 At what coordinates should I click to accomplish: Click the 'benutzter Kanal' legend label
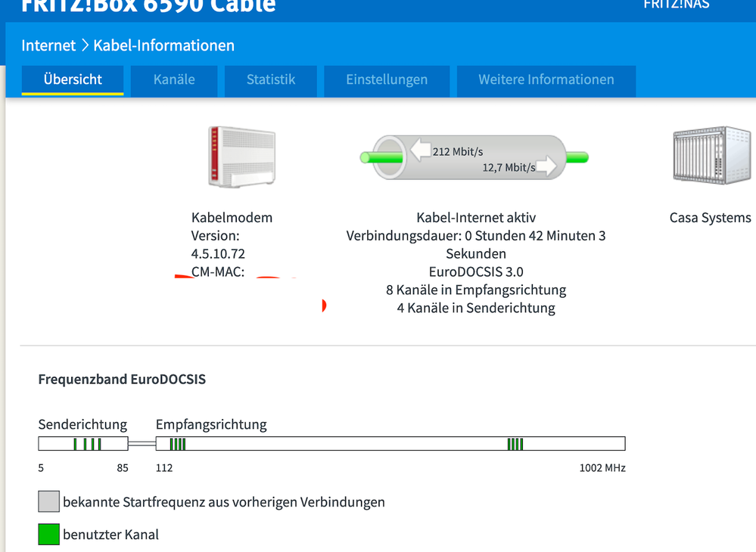click(x=111, y=535)
